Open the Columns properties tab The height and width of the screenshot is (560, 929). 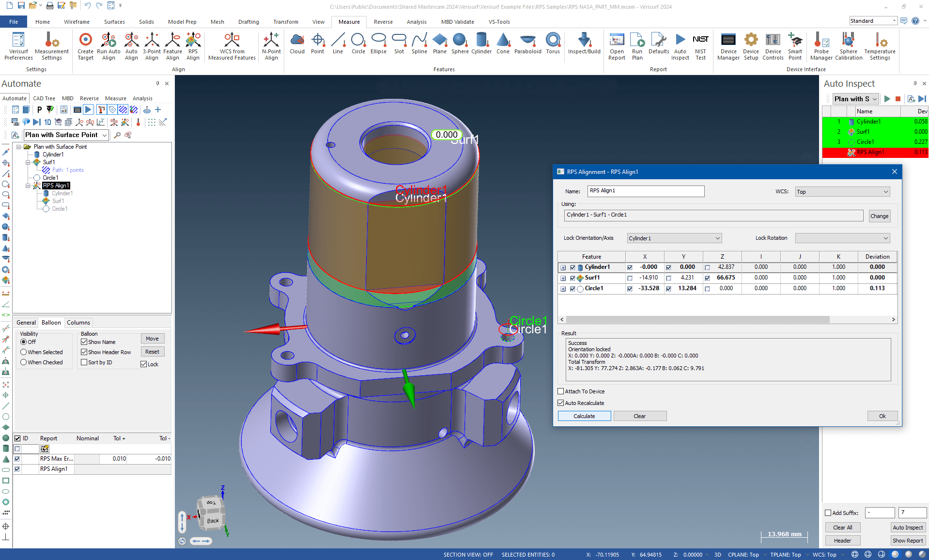coord(78,323)
